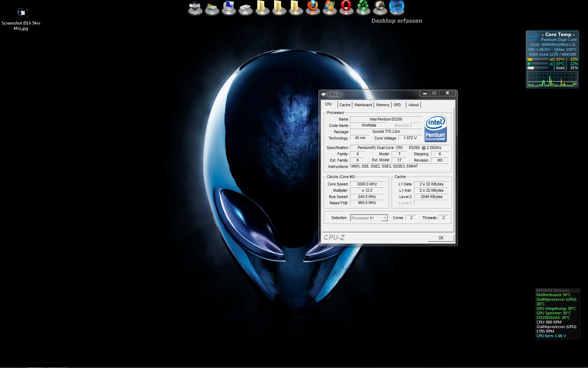Open the green Recycle Bin dock icon

click(x=363, y=7)
